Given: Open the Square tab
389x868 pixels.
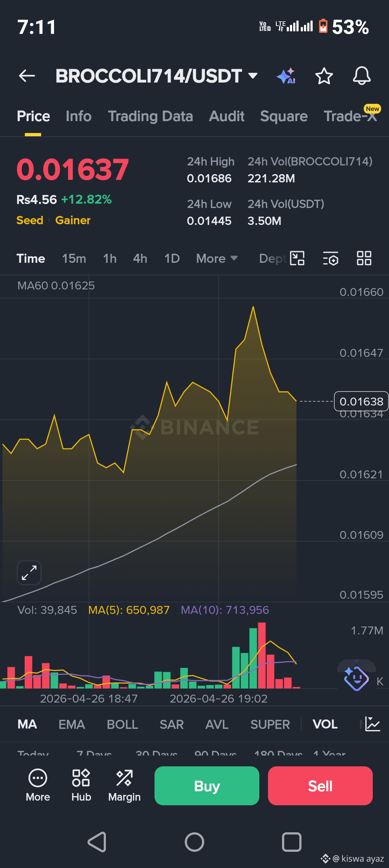Looking at the screenshot, I should pos(284,116).
